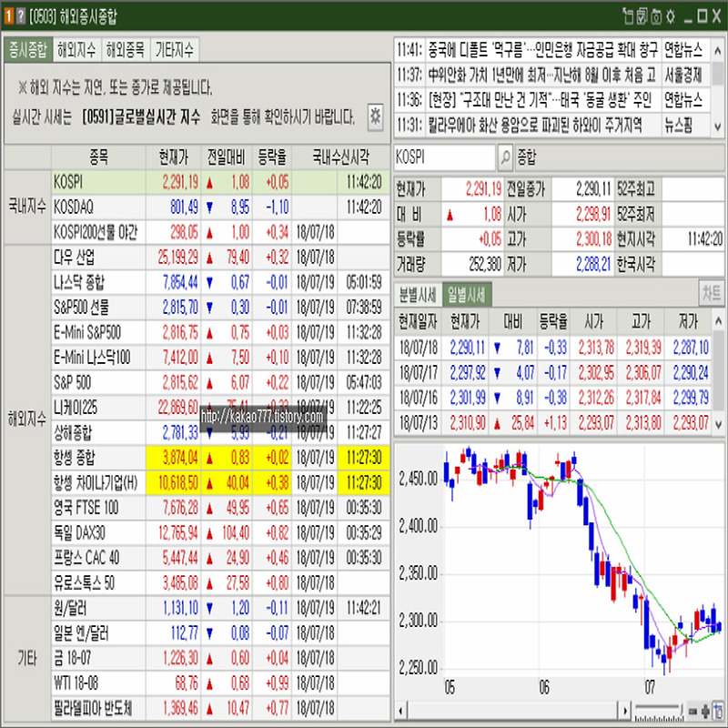Zoom in chart with the plus icon

coord(706,710)
